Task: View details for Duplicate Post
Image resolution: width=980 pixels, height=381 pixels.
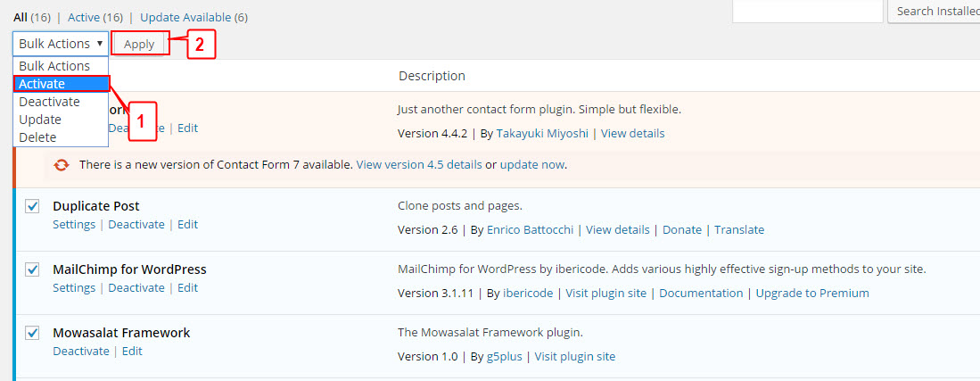Action: (x=617, y=229)
